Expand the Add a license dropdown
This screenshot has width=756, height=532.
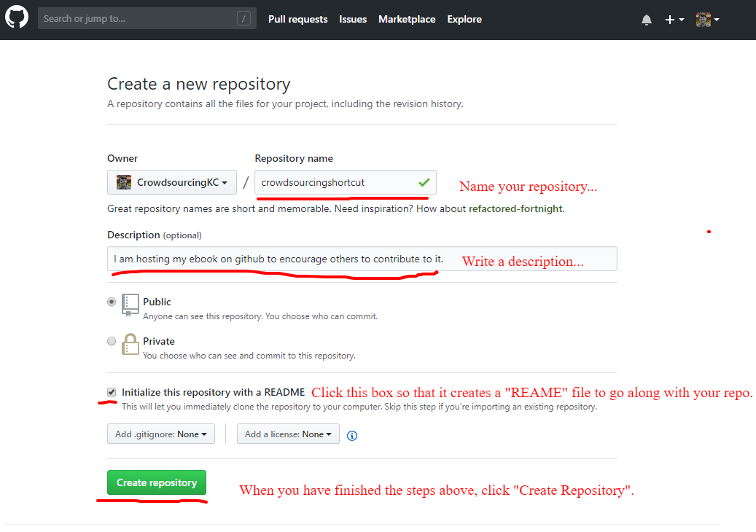[288, 434]
